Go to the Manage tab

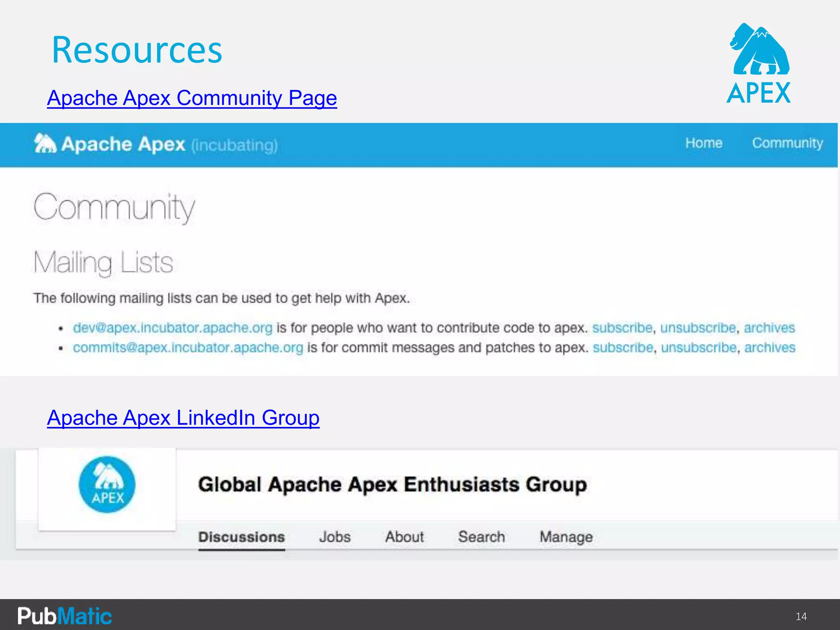(x=566, y=537)
